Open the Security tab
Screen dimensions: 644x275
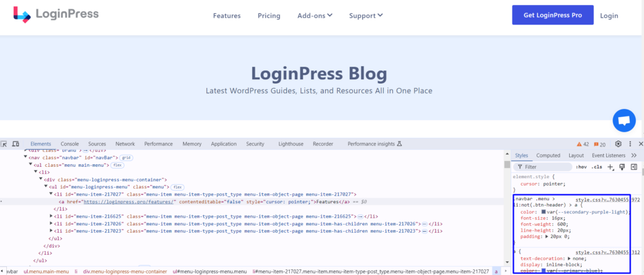point(255,144)
